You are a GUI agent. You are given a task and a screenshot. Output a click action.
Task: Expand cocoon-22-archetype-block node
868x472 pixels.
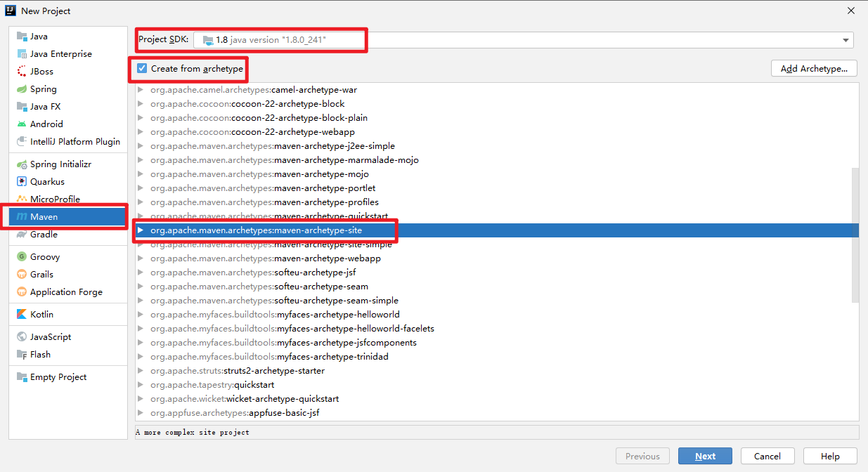[x=141, y=104]
